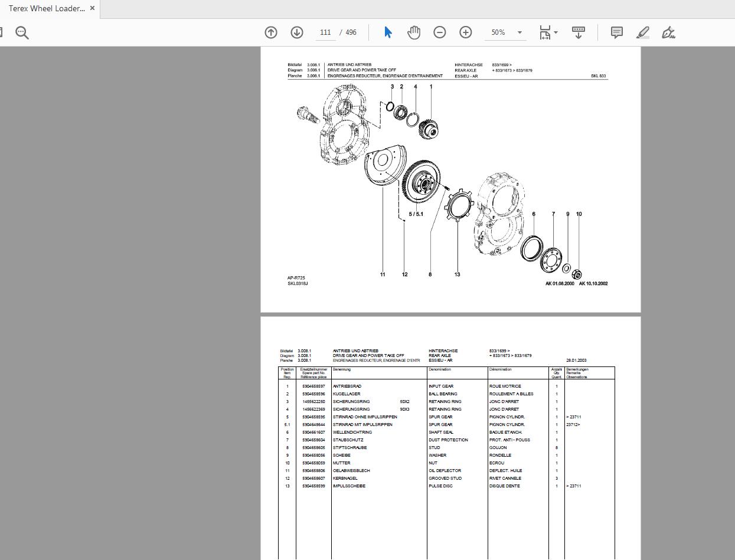735x560 pixels.
Task: Select the Hand tool for panning
Action: (414, 32)
